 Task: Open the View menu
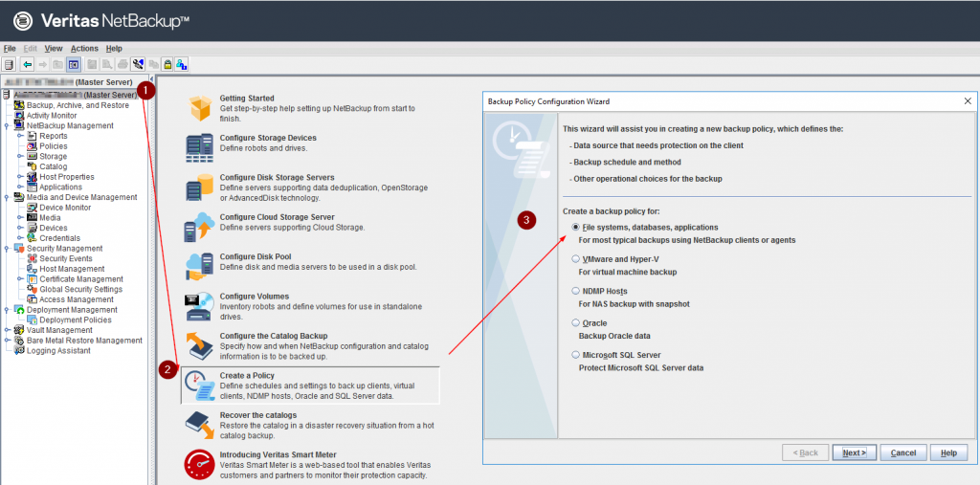(x=54, y=48)
